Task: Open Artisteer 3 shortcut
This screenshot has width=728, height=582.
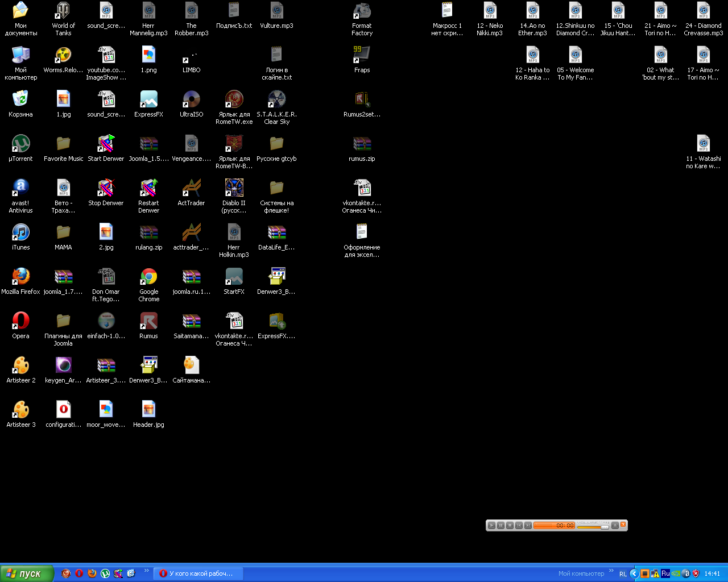Action: pos(20,414)
